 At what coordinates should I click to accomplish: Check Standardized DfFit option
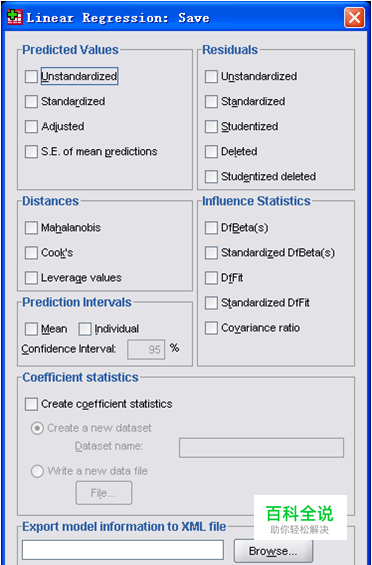coord(211,303)
